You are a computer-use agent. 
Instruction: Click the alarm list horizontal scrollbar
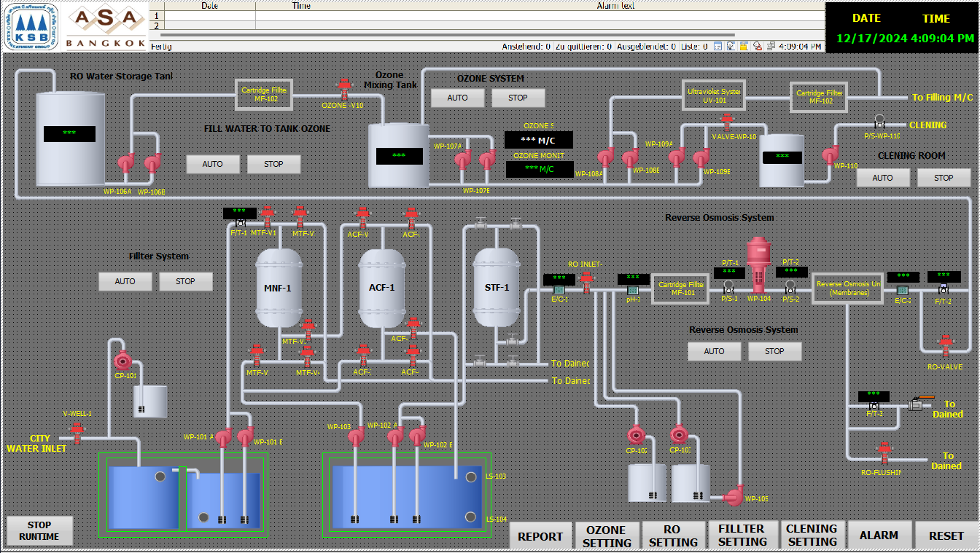click(x=486, y=34)
